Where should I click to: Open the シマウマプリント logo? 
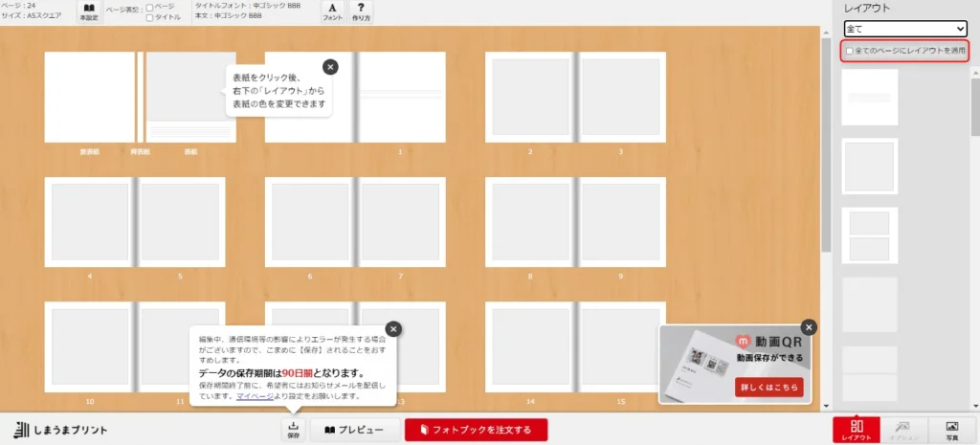coord(61,430)
